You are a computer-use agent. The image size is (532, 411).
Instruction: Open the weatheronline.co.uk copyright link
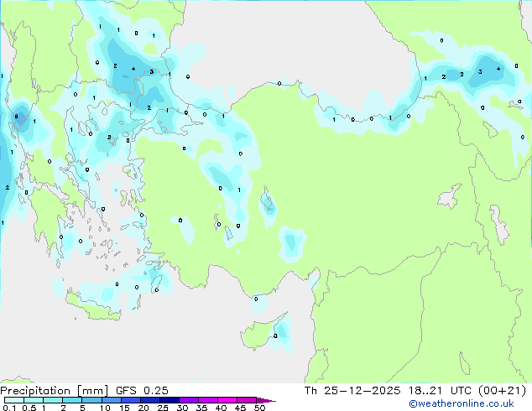(x=462, y=403)
